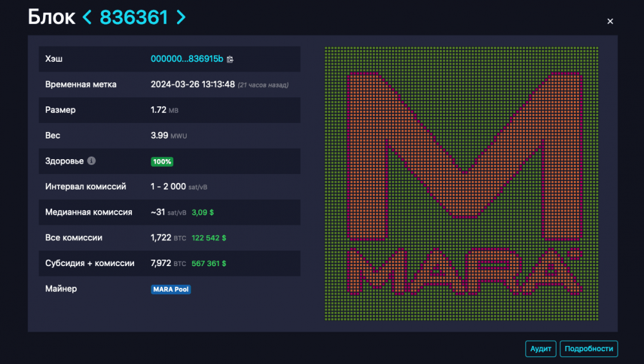Select the weight value 3.99 MWU
The image size is (644, 364).
(169, 135)
